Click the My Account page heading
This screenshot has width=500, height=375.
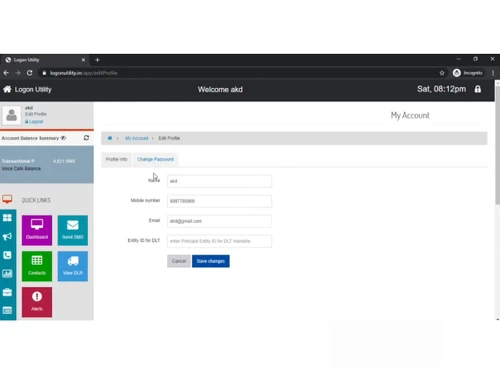coord(410,115)
